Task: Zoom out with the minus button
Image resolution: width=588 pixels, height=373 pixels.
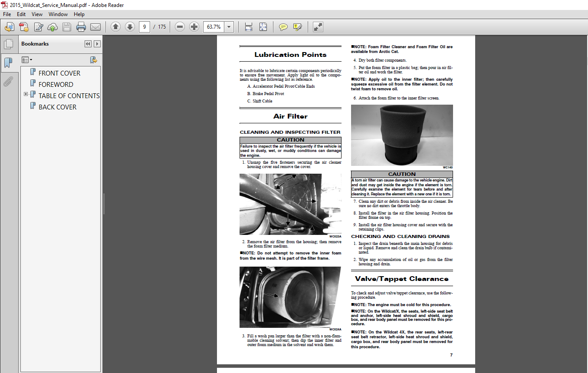Action: pyautogui.click(x=180, y=27)
